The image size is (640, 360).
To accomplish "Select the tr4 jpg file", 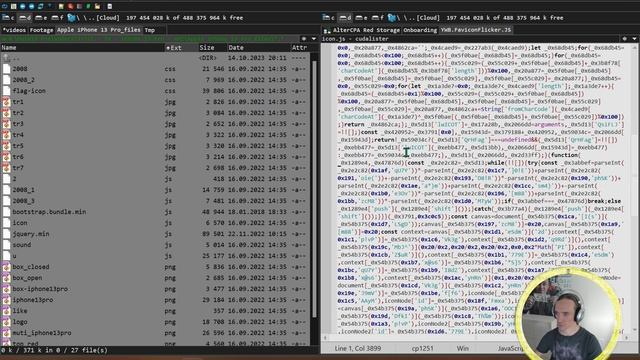I will (x=155, y=135).
